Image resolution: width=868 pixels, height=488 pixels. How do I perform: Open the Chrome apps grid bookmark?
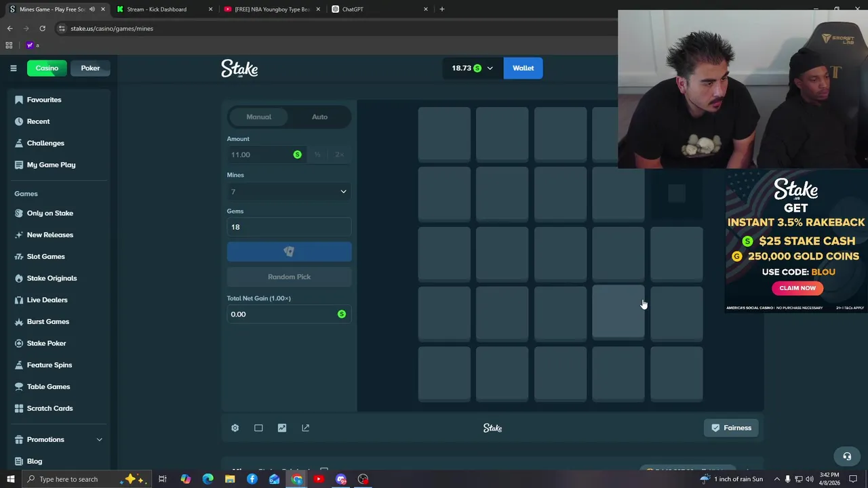[9, 45]
